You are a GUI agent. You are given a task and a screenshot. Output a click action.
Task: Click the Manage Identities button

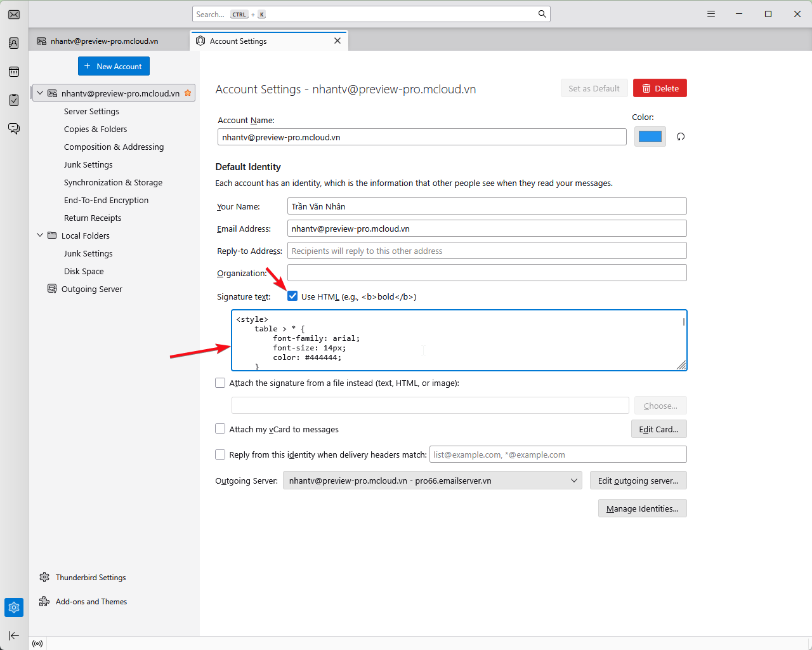[642, 508]
